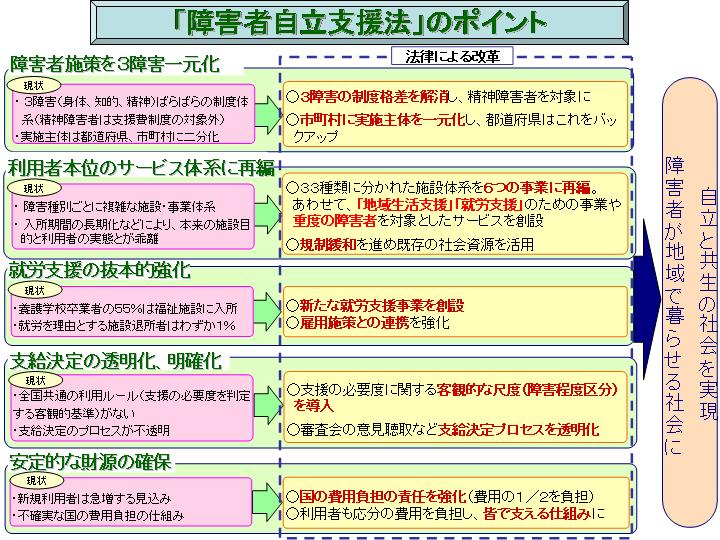
Task: Click green arrow in 就労支援 section
Action: tap(267, 312)
